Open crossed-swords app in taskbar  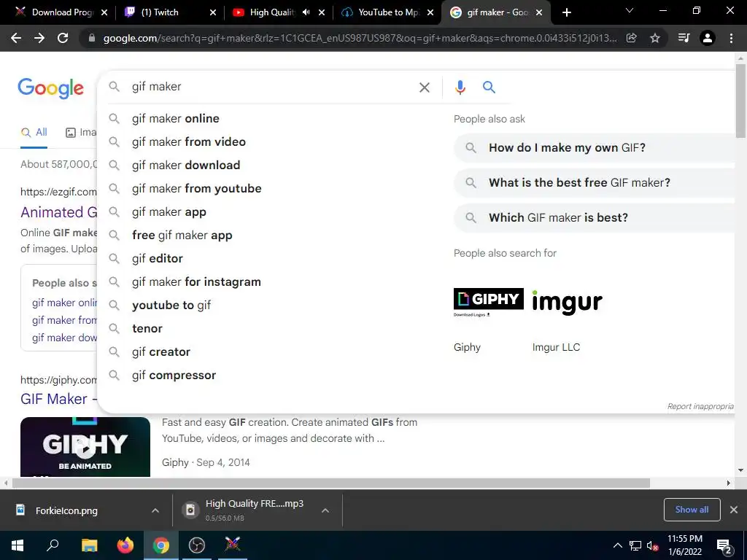coord(233,545)
